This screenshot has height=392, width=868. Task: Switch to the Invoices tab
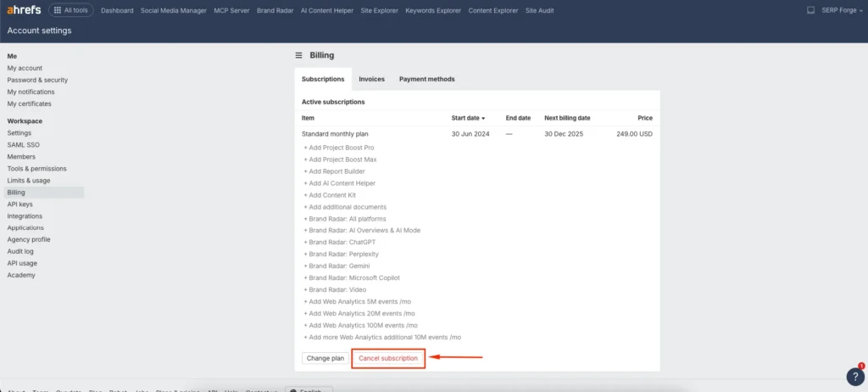(x=371, y=79)
